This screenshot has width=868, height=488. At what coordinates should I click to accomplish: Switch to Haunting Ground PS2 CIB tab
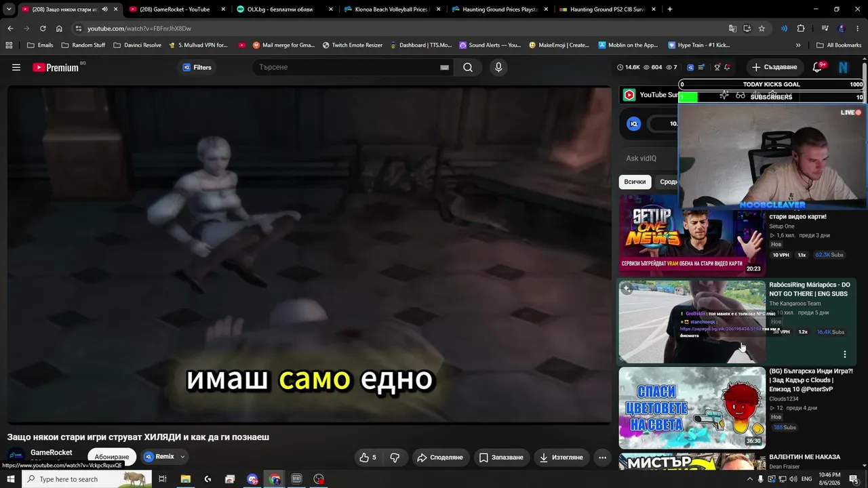pyautogui.click(x=608, y=9)
